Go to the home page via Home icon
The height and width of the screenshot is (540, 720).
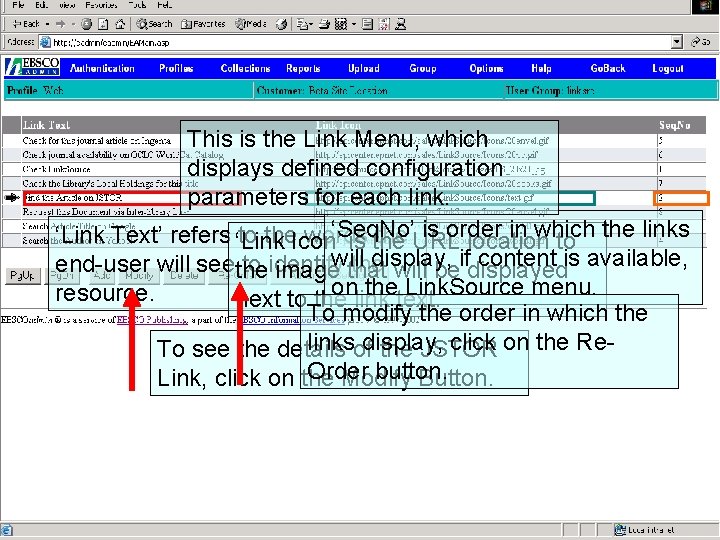click(x=120, y=24)
